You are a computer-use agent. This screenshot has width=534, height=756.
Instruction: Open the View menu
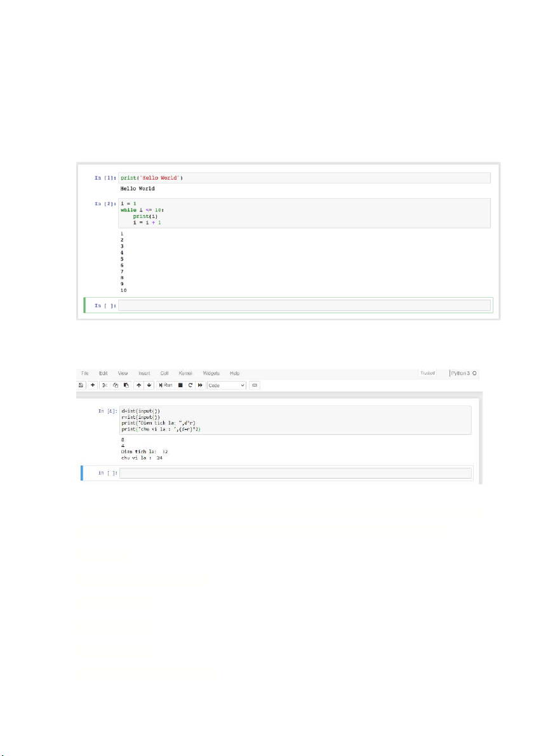[123, 373]
